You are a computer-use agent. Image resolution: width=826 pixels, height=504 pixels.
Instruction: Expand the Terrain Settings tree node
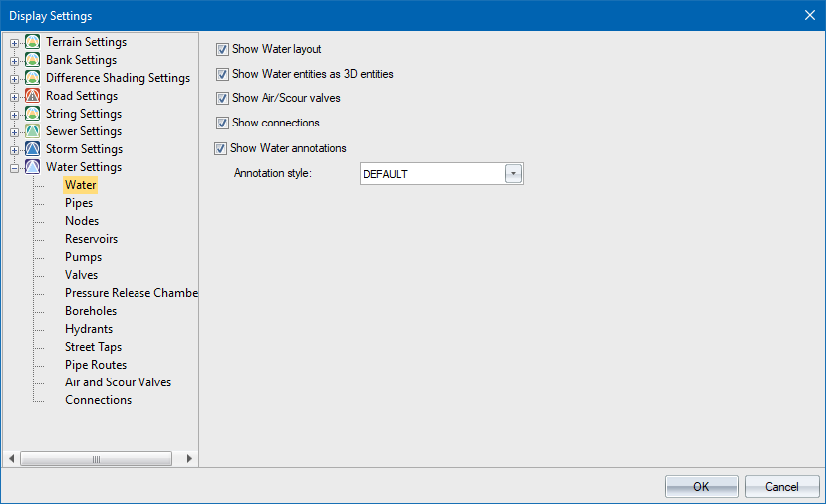click(14, 43)
